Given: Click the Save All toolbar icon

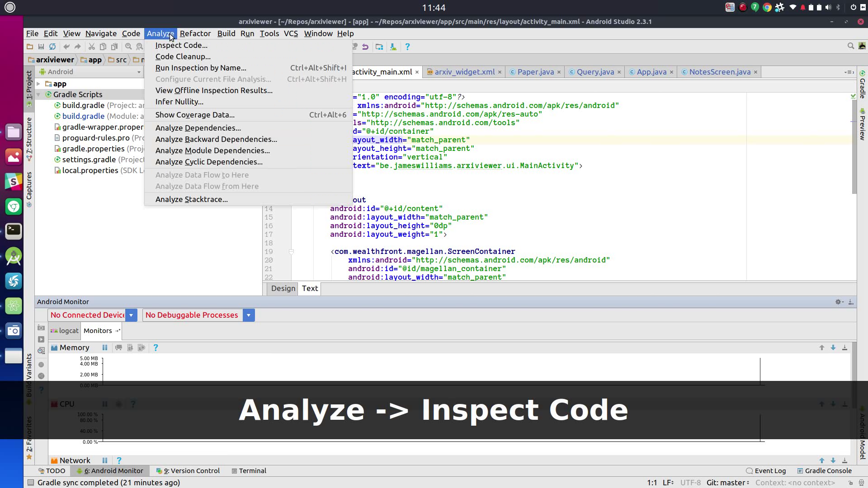Looking at the screenshot, I should 41,47.
